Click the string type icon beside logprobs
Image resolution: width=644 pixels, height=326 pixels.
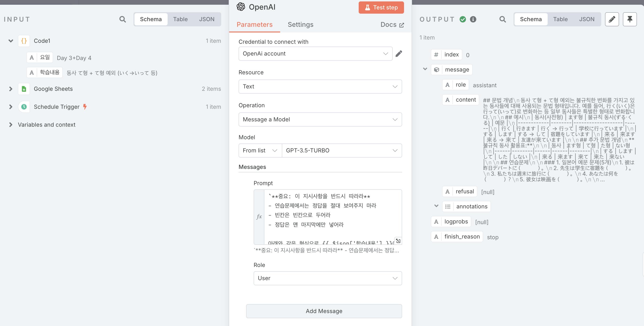[436, 222]
